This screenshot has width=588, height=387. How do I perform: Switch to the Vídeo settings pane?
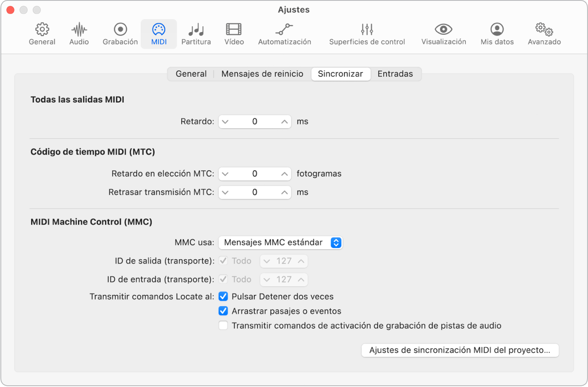[234, 34]
